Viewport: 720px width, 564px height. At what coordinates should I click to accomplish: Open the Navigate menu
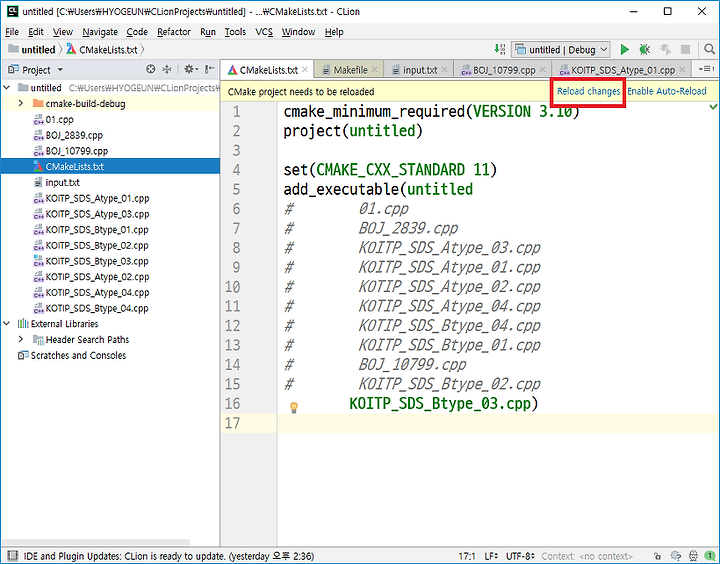100,32
